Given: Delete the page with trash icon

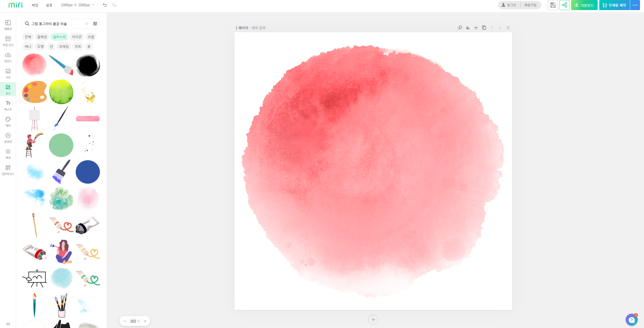Looking at the screenshot, I should coord(508,28).
